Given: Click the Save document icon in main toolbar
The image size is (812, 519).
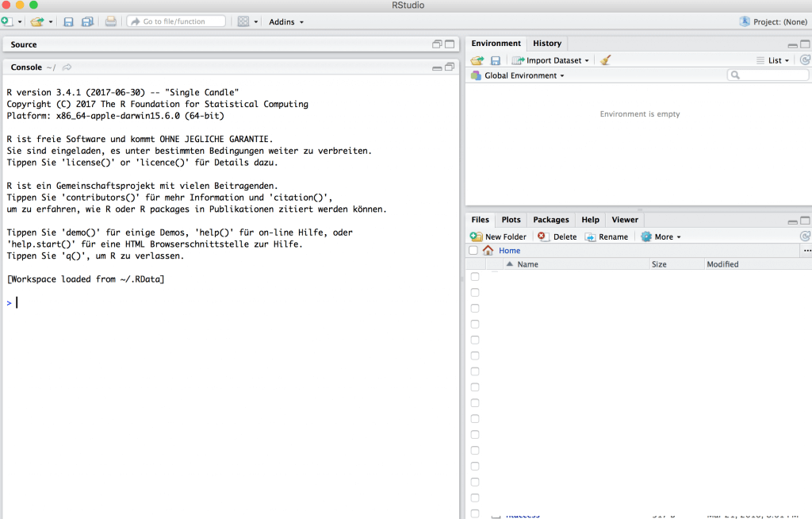Looking at the screenshot, I should (68, 21).
